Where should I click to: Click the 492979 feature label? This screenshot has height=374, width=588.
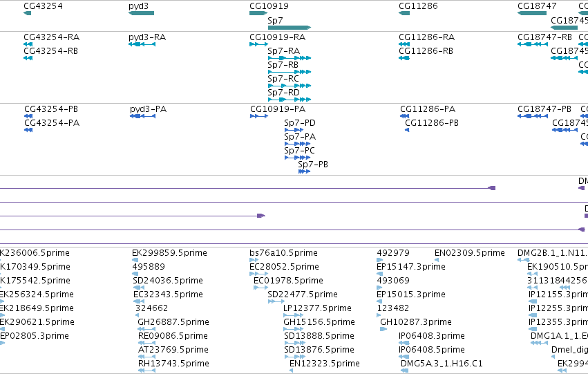click(x=393, y=253)
